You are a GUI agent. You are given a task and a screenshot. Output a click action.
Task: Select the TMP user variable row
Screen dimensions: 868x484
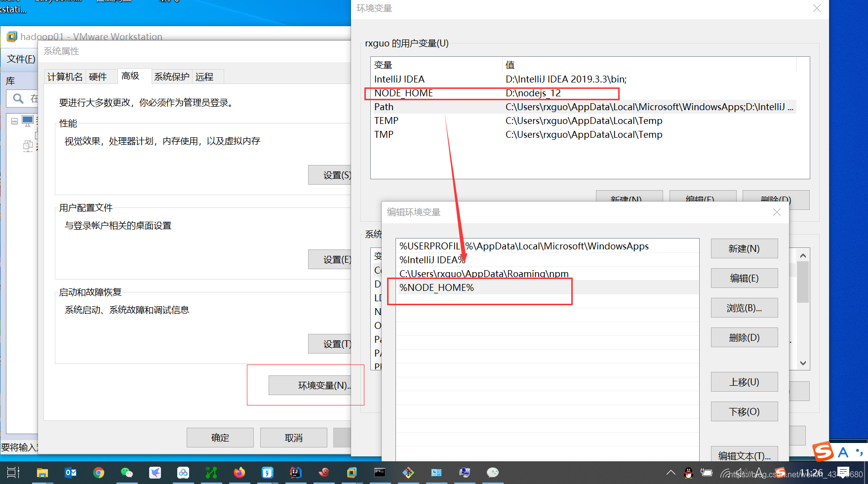click(x=584, y=134)
